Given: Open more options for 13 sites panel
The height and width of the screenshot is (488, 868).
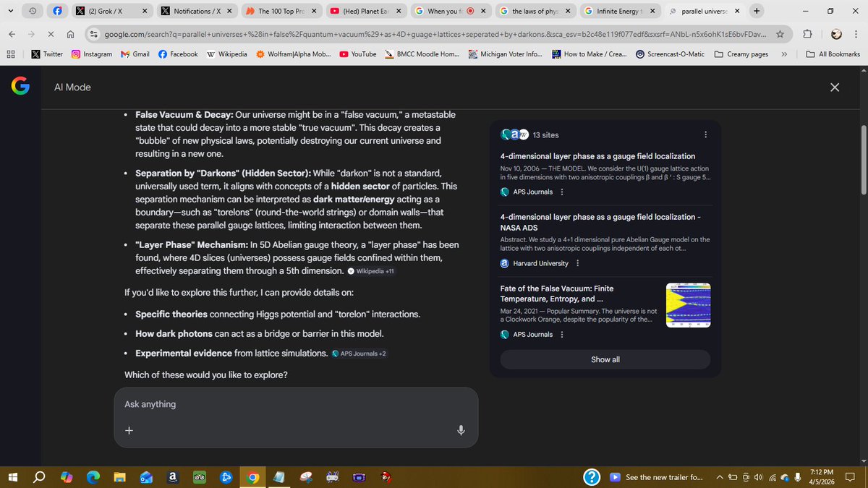Looking at the screenshot, I should coord(706,134).
